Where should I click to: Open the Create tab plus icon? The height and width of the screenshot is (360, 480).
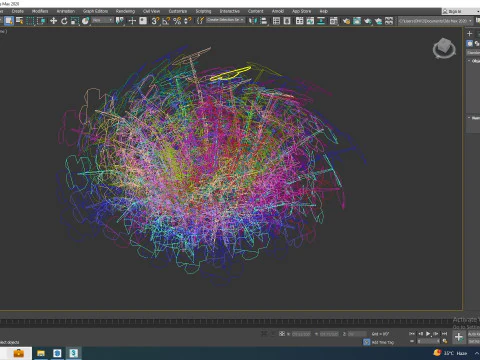point(470,33)
